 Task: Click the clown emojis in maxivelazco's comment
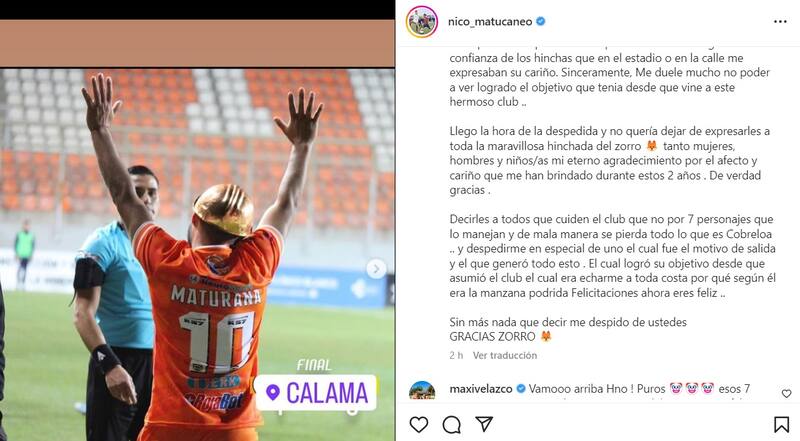(691, 389)
